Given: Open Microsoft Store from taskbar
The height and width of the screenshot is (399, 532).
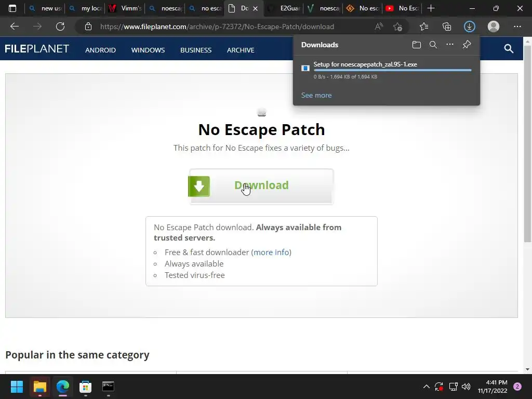Looking at the screenshot, I should click(x=85, y=387).
